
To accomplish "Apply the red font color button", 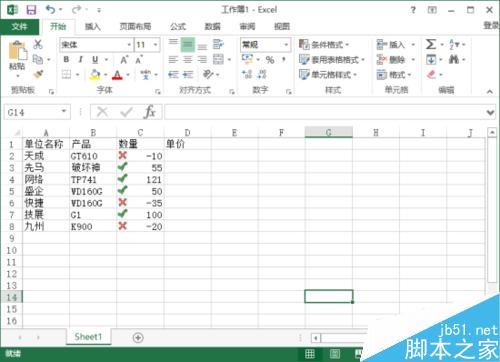I will pyautogui.click(x=117, y=74).
